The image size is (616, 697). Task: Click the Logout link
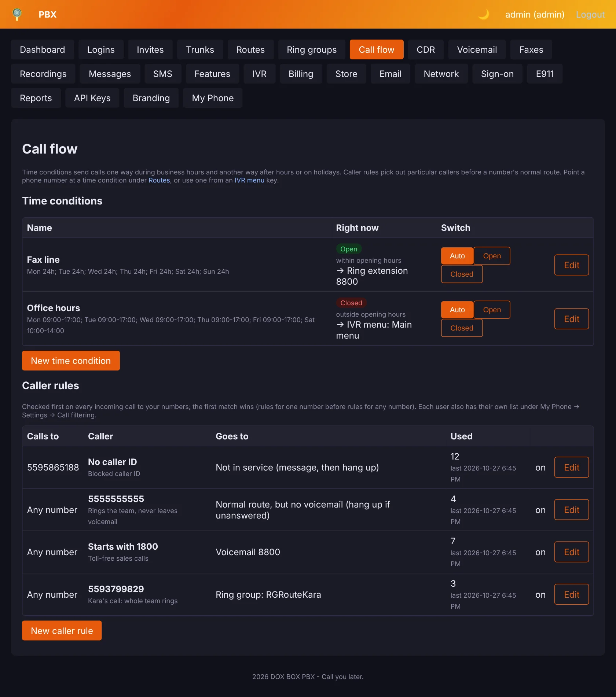(590, 14)
